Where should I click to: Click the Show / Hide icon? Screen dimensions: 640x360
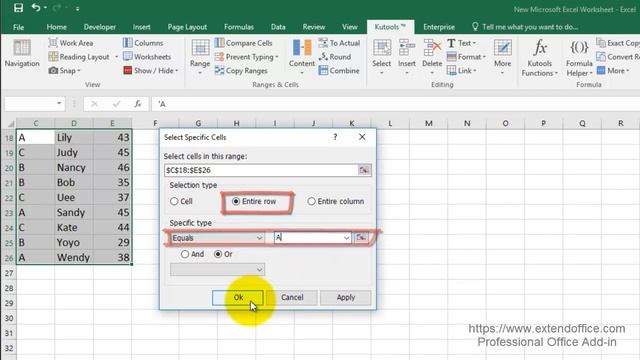(x=128, y=71)
